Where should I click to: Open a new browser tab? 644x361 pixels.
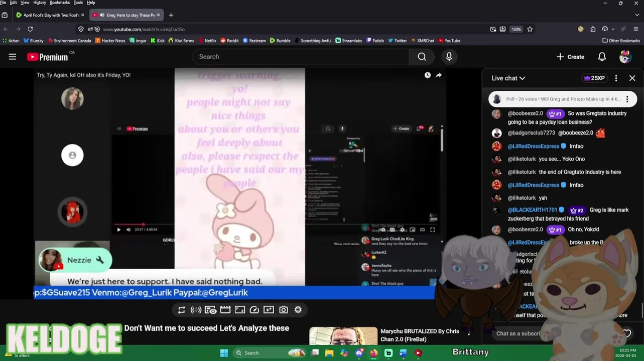(171, 15)
